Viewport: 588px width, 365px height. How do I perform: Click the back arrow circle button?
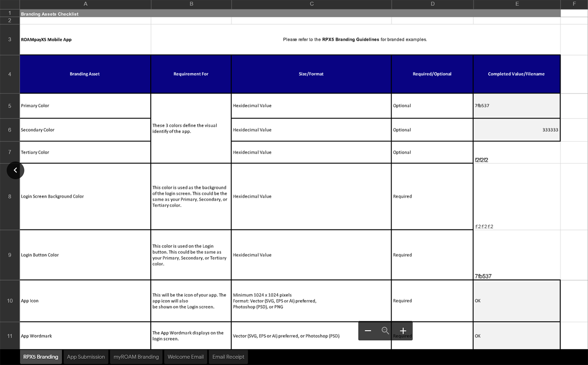[x=16, y=170]
